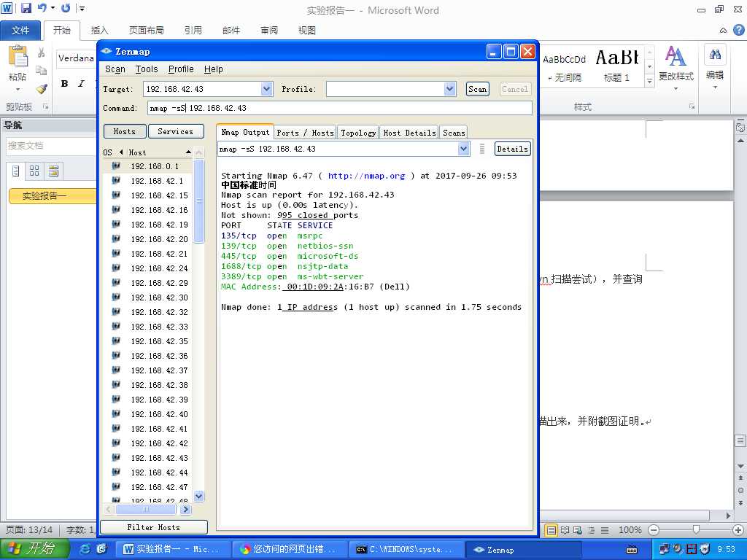This screenshot has height=560, width=747.
Task: Open Word Font name box Verdana
Action: (75, 58)
